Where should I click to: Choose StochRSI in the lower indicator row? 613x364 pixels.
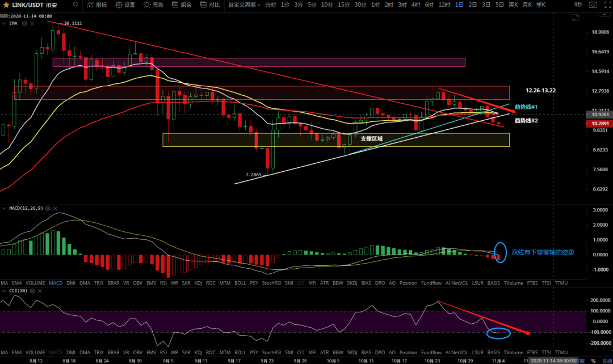click(x=271, y=352)
